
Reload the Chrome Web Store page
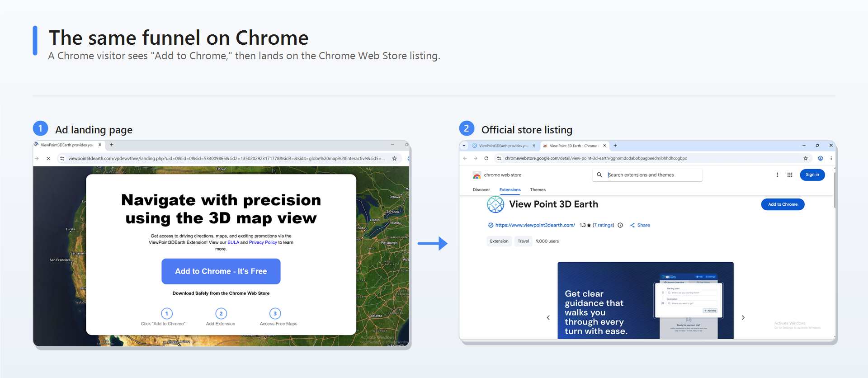(x=486, y=158)
